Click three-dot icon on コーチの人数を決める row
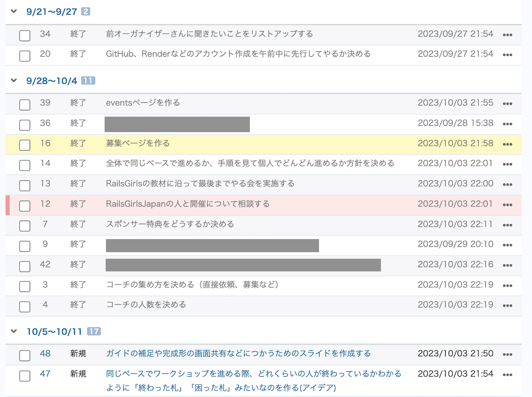The height and width of the screenshot is (397, 532). (x=507, y=306)
